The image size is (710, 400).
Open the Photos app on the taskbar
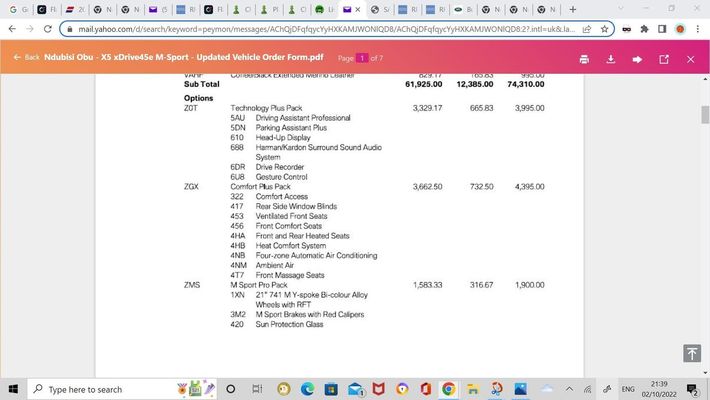(x=521, y=389)
